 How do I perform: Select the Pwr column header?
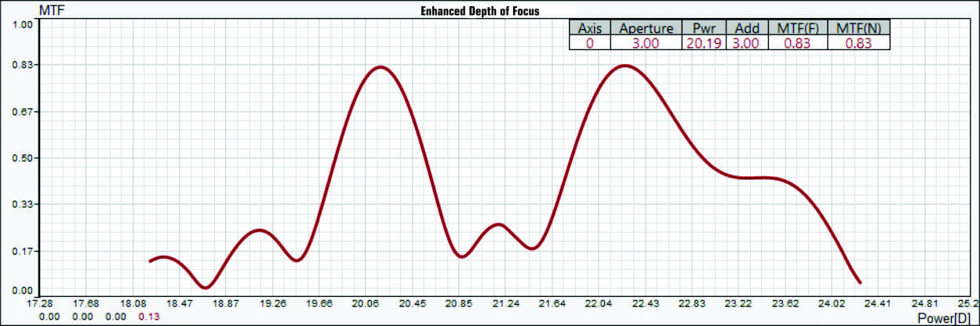click(x=704, y=28)
